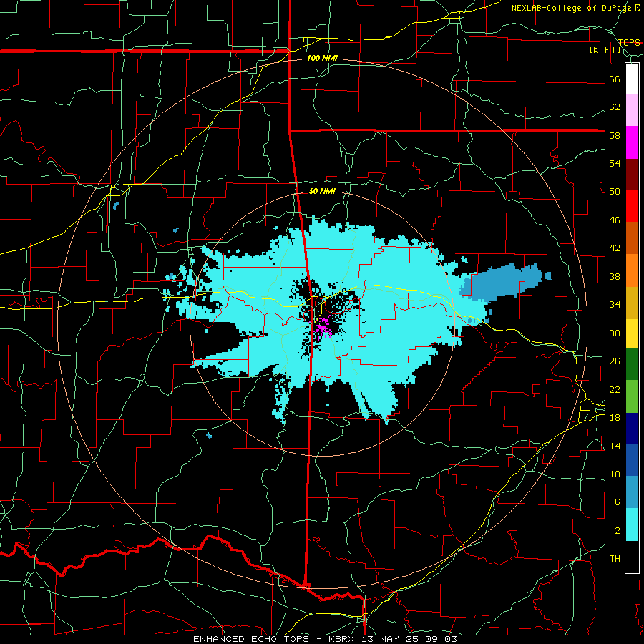Click the yellow 30 K FT legend swatch
Screen dimensions: 644x644
click(x=632, y=333)
